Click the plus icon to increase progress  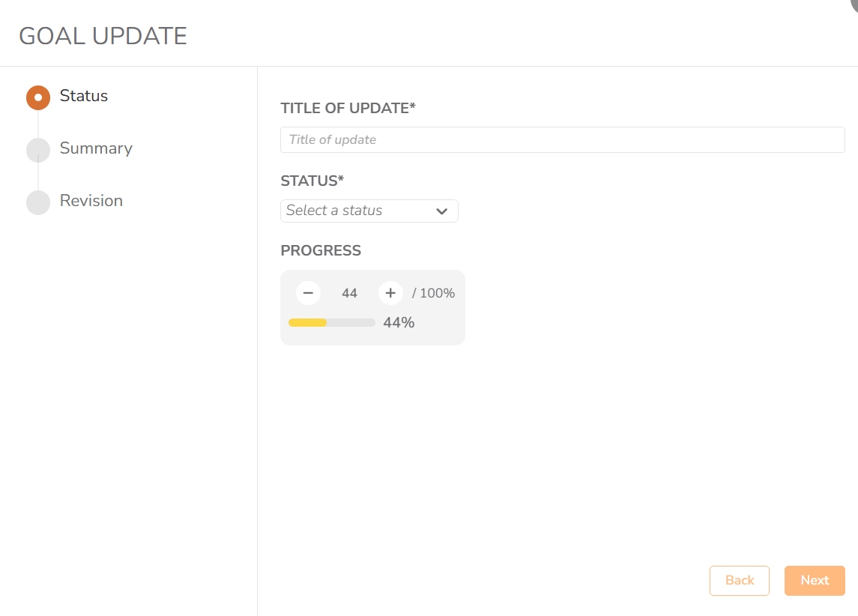pyautogui.click(x=390, y=293)
